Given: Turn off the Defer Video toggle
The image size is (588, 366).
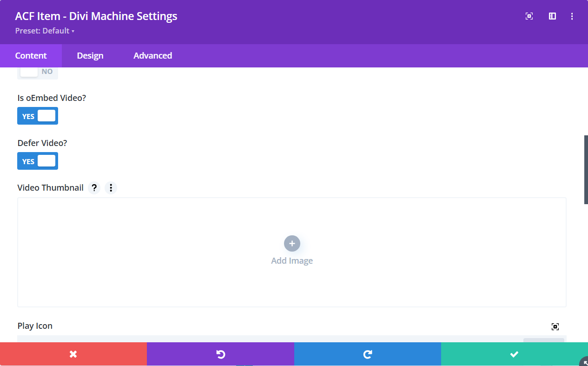Looking at the screenshot, I should pos(37,160).
